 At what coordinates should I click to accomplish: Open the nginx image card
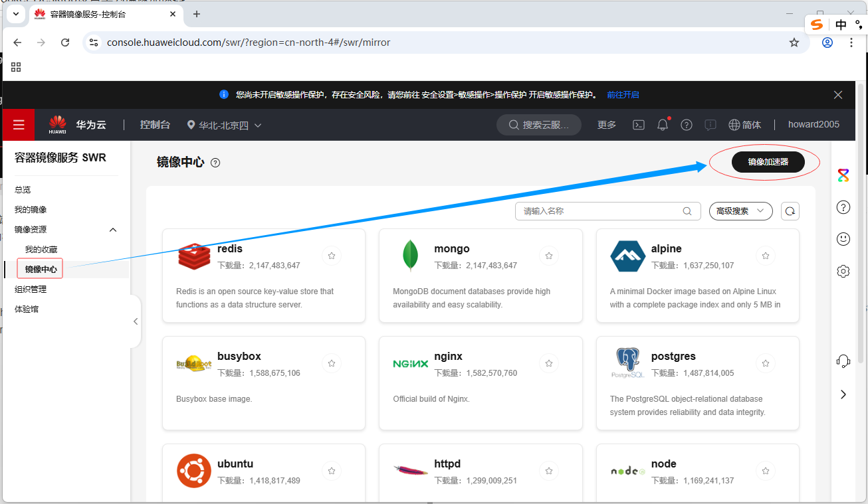tap(481, 383)
